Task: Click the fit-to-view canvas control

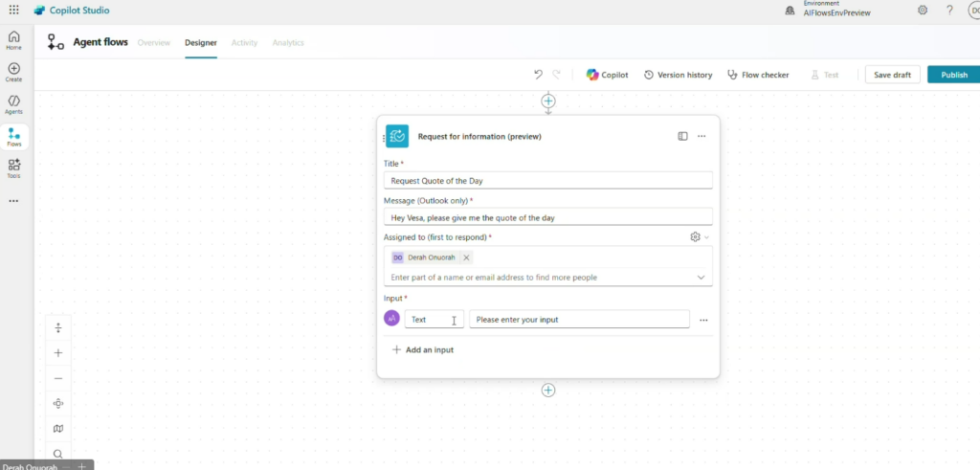Action: click(x=58, y=403)
